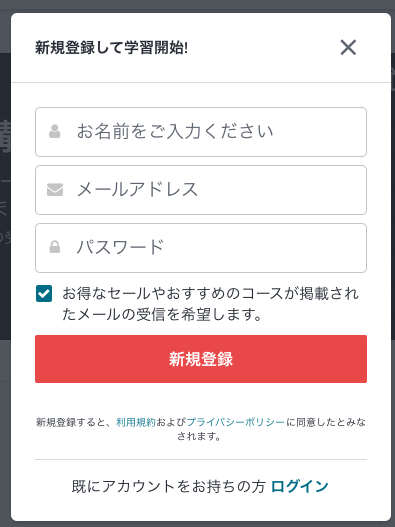395x527 pixels.
Task: Click the envelope icon in the email field
Action: pos(55,190)
